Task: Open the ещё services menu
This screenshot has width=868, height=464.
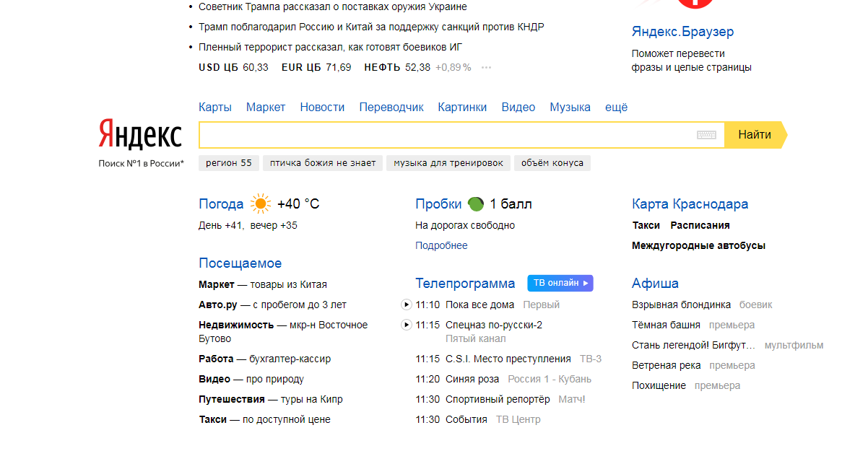Action: 616,107
